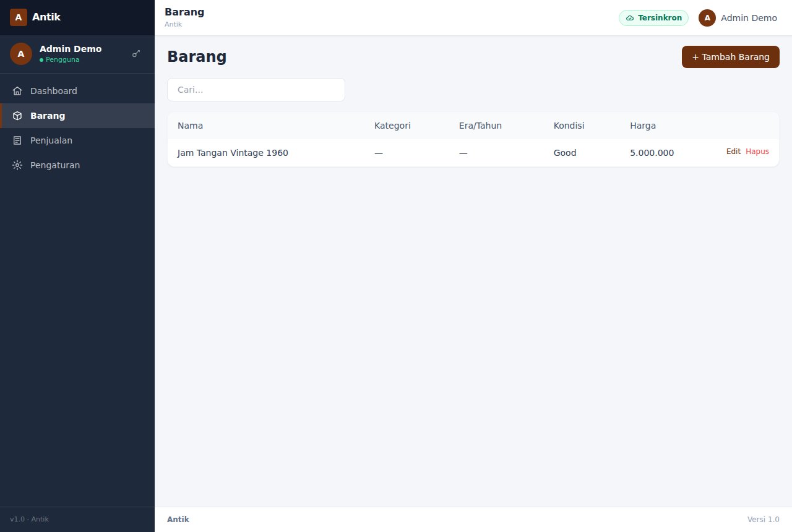The width and height of the screenshot is (792, 532).
Task: Click the Tersinkron sync status badge
Action: pyautogui.click(x=653, y=18)
